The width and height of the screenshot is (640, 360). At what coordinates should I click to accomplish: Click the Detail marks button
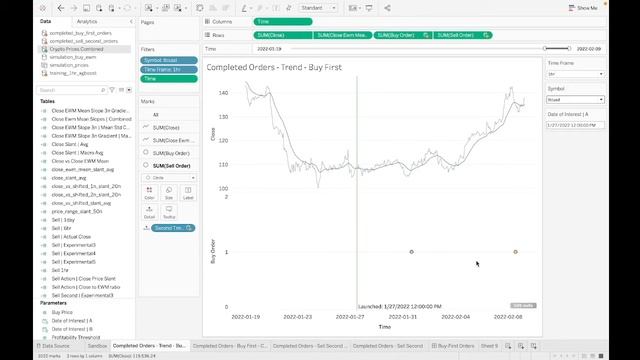point(149,212)
